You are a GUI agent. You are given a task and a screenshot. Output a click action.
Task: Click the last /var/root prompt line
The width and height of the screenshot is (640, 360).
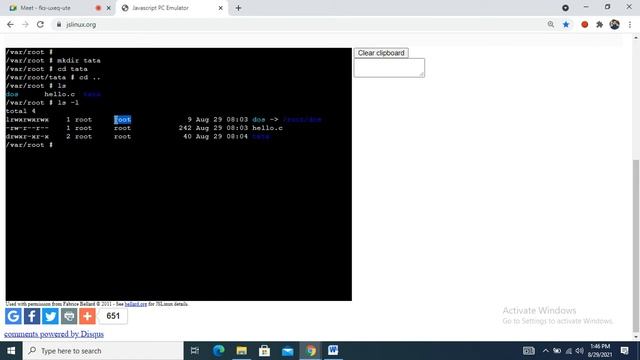(x=29, y=145)
